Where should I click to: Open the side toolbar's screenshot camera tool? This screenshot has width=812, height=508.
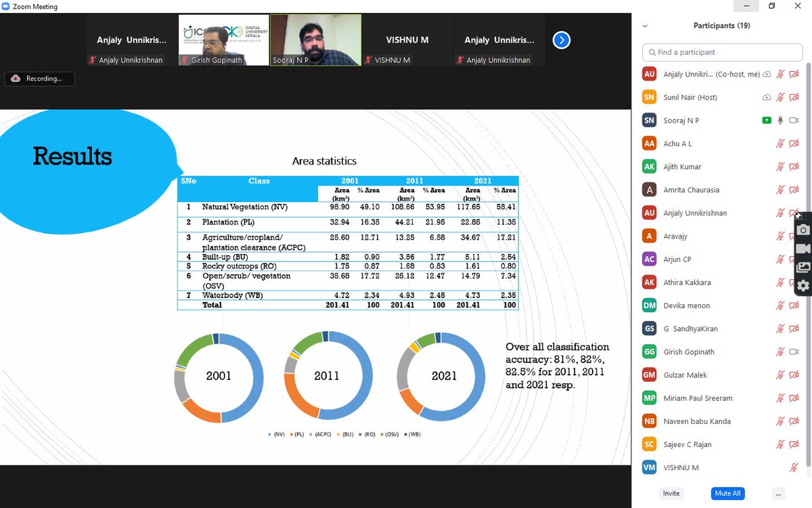pos(803,230)
